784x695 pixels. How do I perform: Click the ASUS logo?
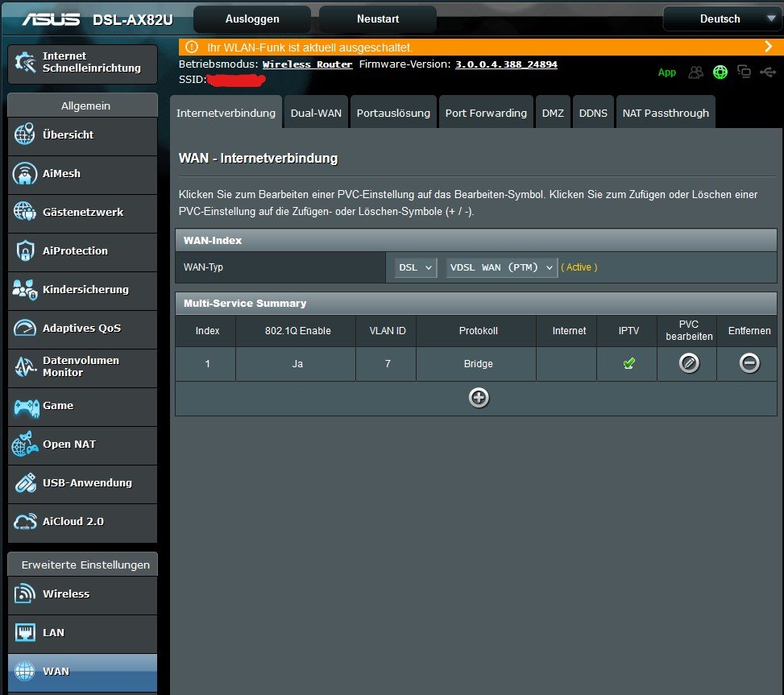pyautogui.click(x=51, y=19)
